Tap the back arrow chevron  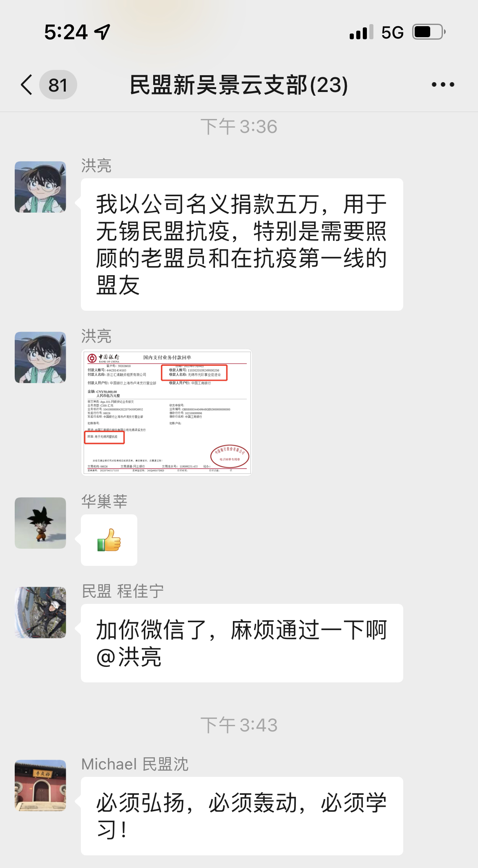coord(27,85)
